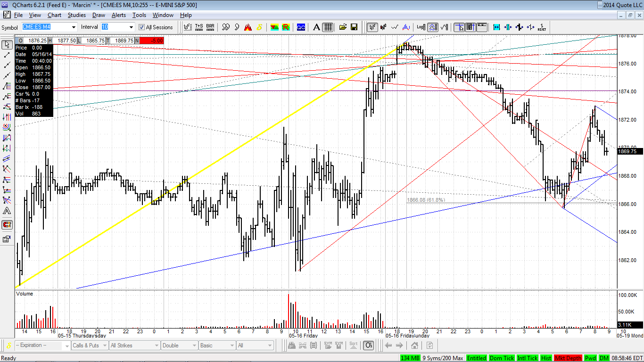Click the red -5.00 net change cell
Screen dimensions: 644x362
click(152, 41)
